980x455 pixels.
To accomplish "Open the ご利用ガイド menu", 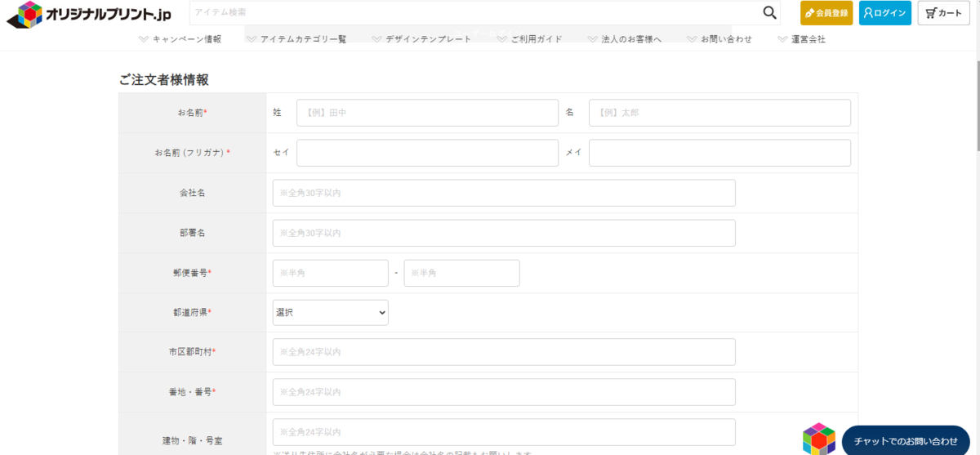I will tap(529, 39).
